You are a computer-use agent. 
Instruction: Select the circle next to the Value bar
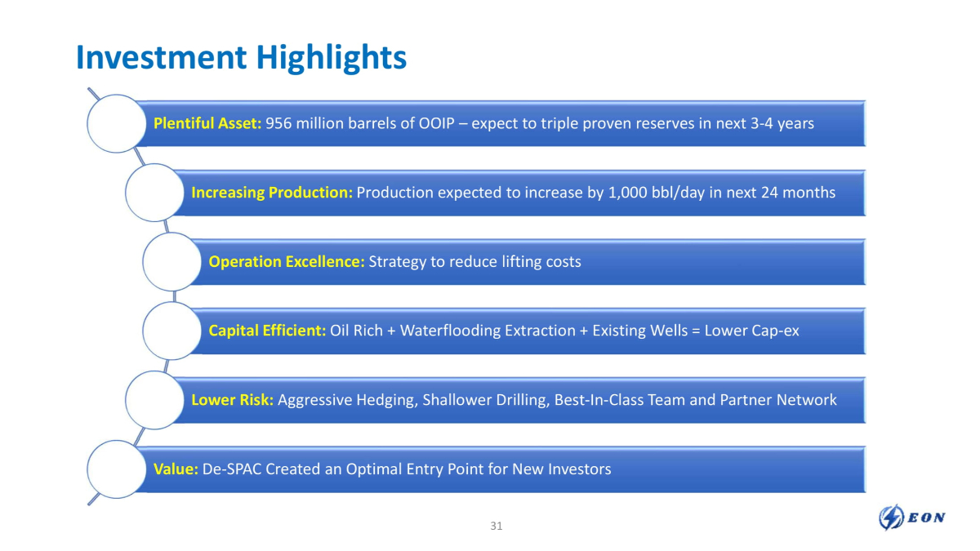(x=115, y=469)
